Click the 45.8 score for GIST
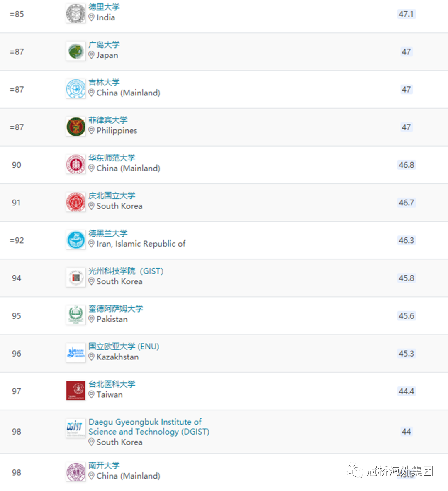The height and width of the screenshot is (491, 448). pos(407,278)
